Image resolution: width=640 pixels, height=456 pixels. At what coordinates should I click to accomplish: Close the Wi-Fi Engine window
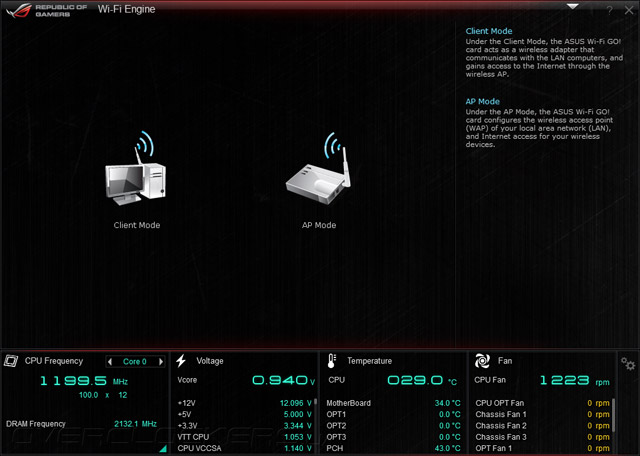click(x=629, y=11)
